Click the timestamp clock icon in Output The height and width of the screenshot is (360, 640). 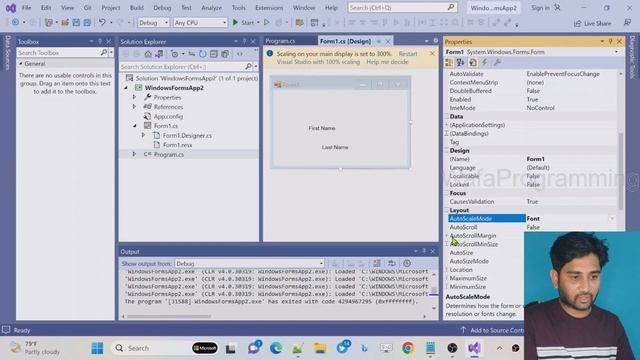click(407, 263)
